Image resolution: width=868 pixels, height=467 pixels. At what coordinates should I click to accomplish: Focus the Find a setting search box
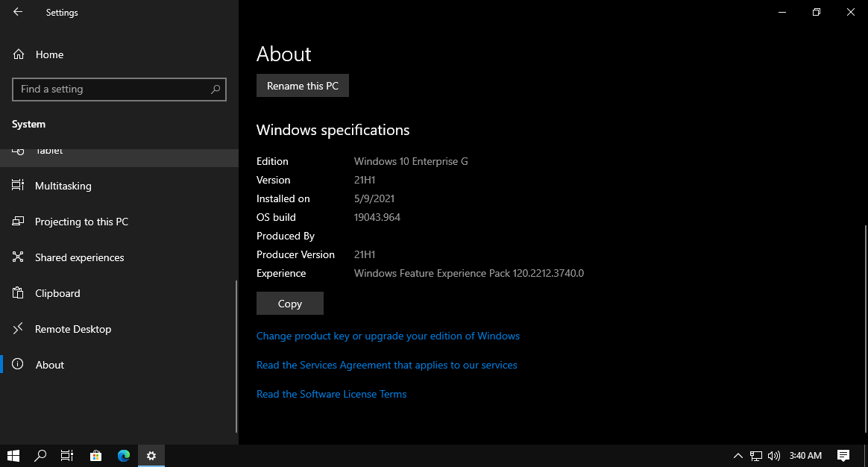119,90
